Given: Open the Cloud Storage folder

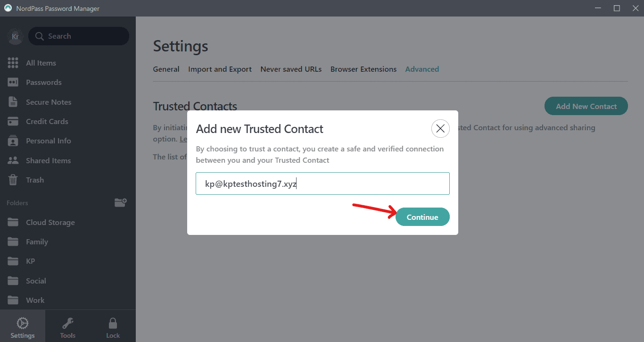Looking at the screenshot, I should coord(50,222).
